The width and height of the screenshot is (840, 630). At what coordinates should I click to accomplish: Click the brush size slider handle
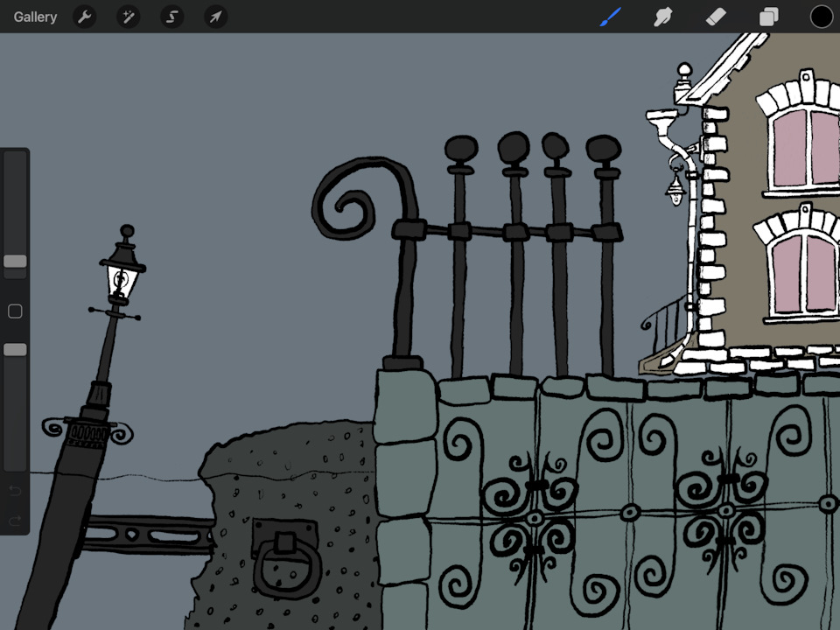[15, 261]
